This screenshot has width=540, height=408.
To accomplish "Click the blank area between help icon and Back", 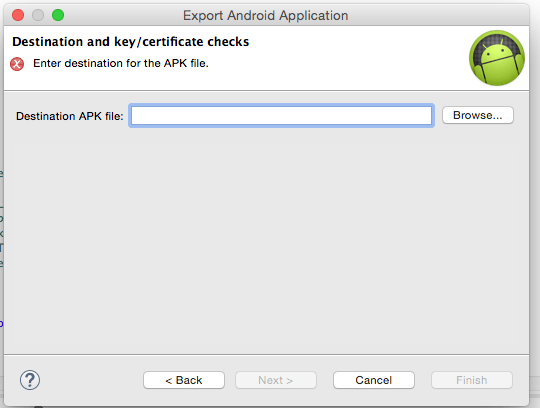I will 92,380.
